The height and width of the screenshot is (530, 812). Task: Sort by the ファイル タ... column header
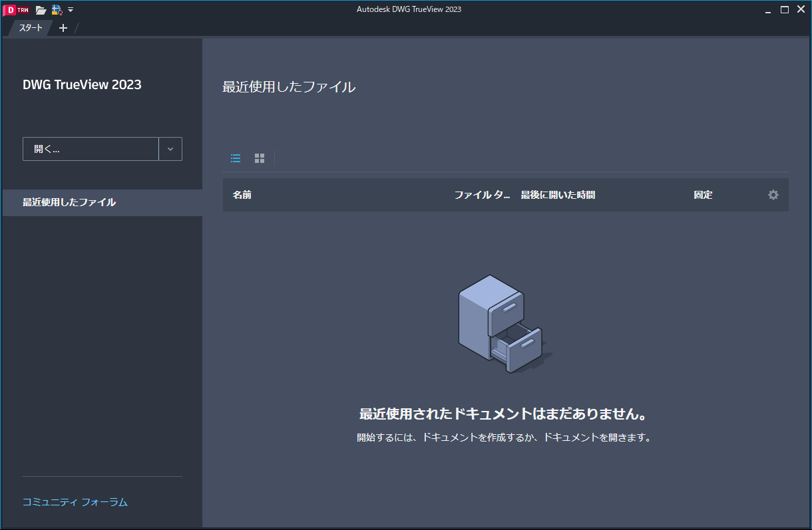(482, 195)
